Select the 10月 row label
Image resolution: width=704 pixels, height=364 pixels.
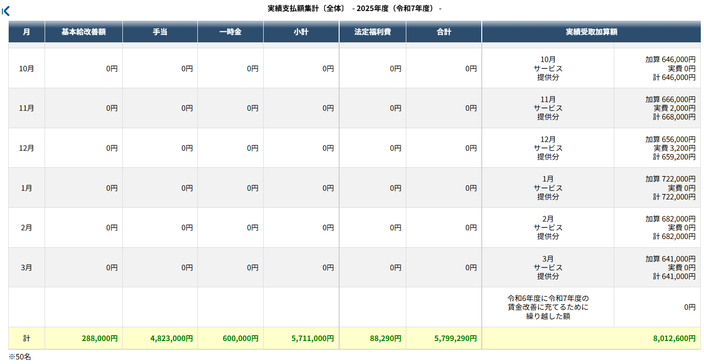(26, 69)
